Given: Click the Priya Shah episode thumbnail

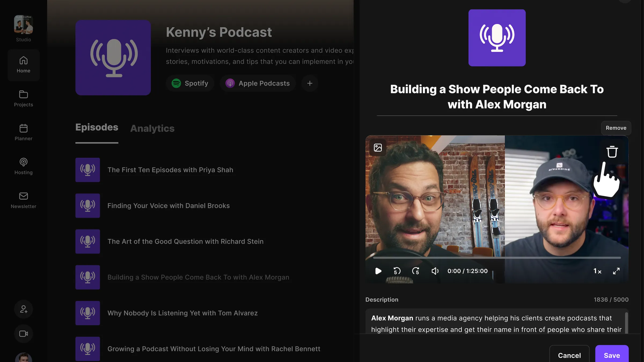Looking at the screenshot, I should pyautogui.click(x=87, y=170).
